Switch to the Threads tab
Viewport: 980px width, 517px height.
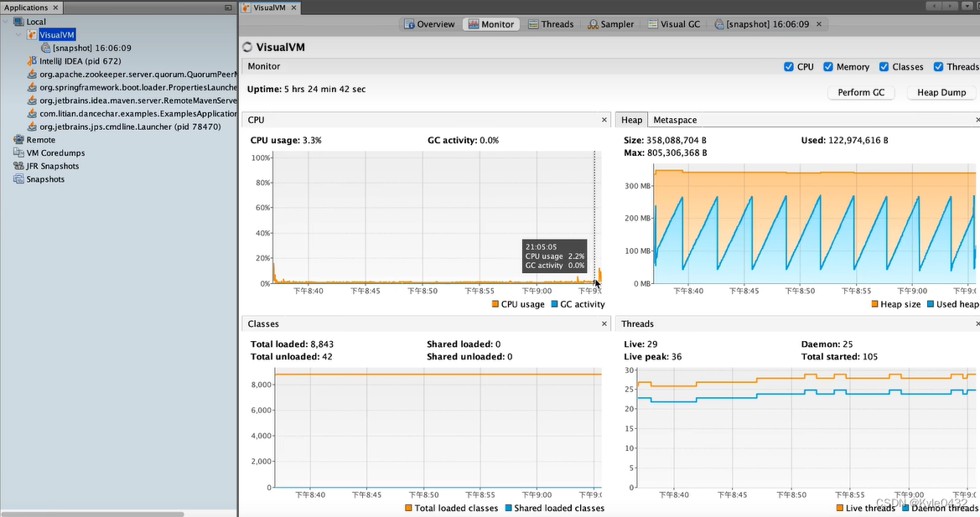(551, 24)
